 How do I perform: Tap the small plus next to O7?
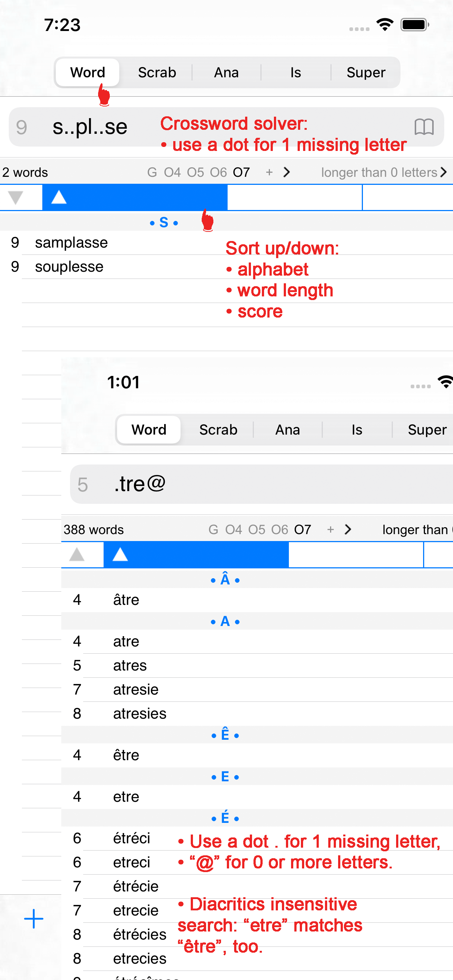point(269,172)
